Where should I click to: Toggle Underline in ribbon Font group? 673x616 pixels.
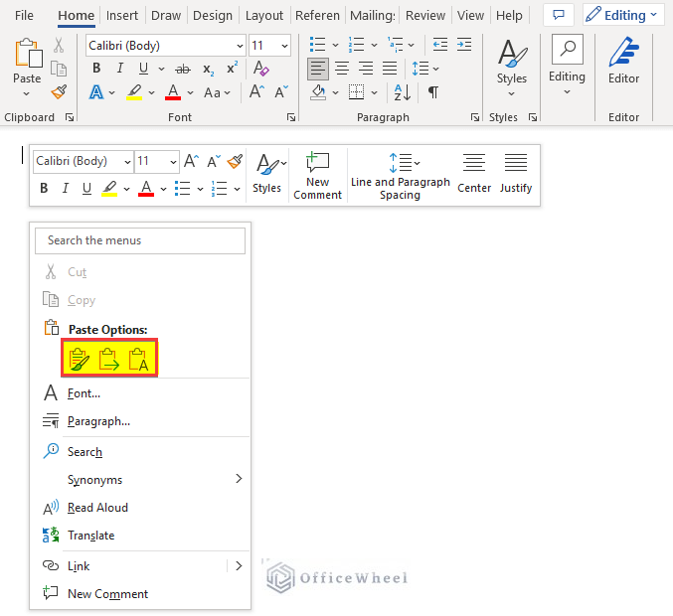(x=143, y=69)
